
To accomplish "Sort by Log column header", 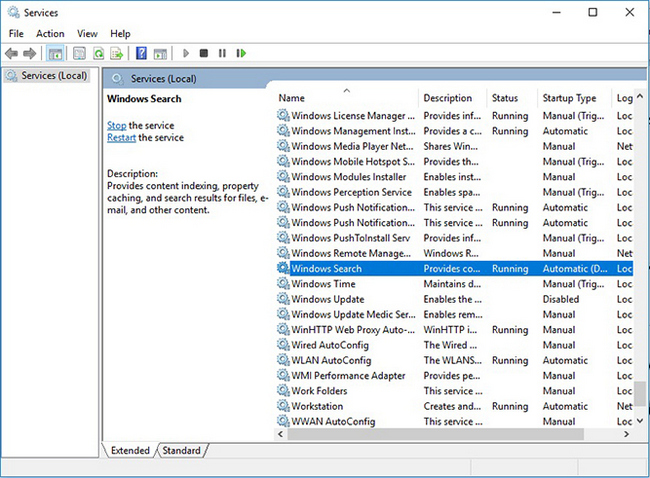I will click(x=623, y=98).
